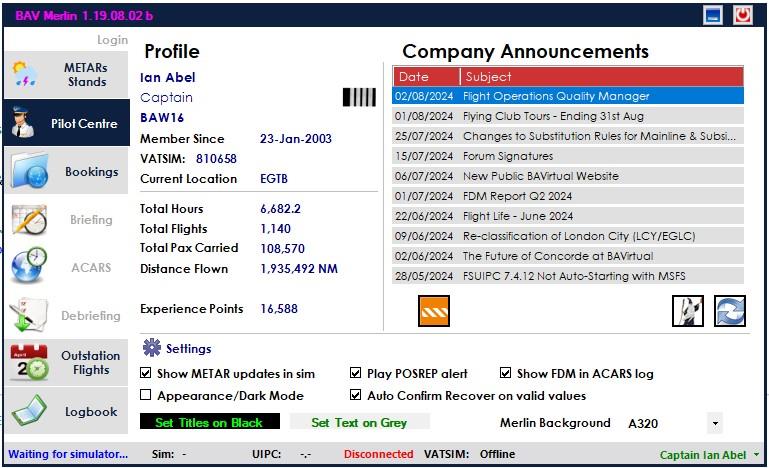
Task: Open the Debriefing tab label
Action: click(91, 315)
